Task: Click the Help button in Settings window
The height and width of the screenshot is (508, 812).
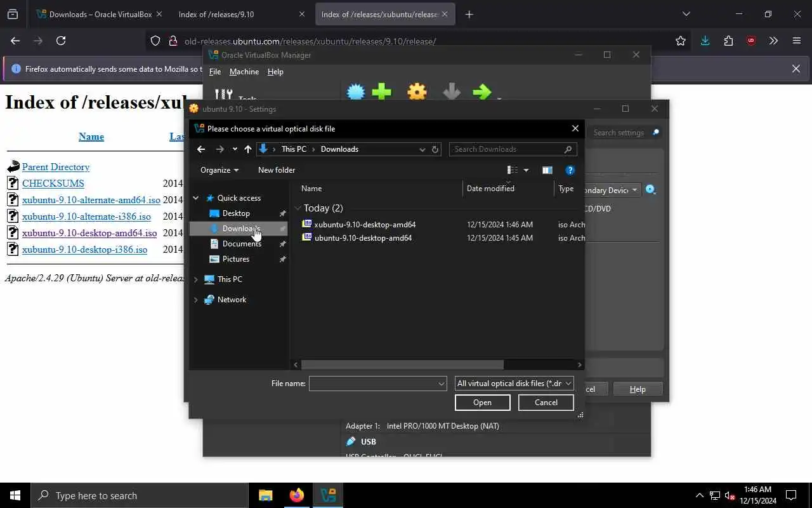Action: pos(638,389)
